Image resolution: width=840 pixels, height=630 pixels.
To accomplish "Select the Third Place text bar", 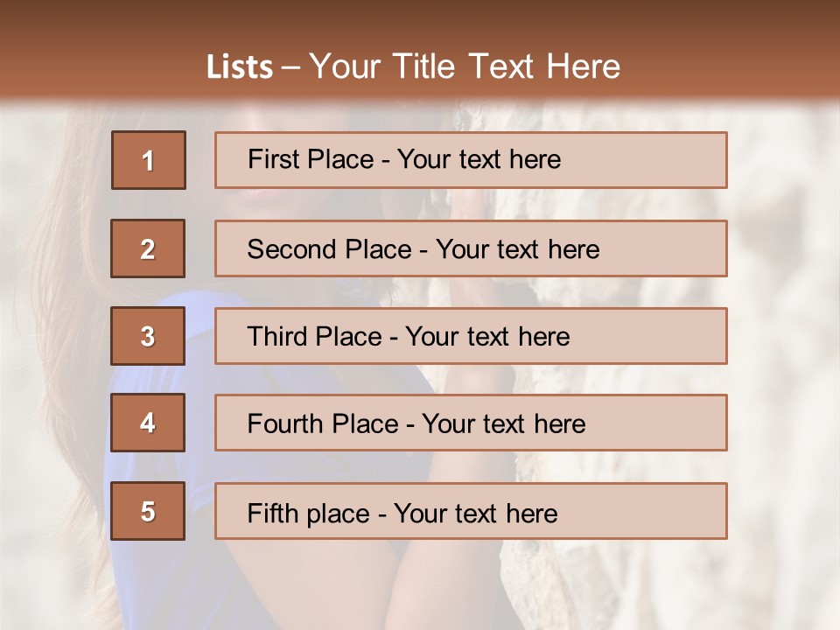I will 471,336.
